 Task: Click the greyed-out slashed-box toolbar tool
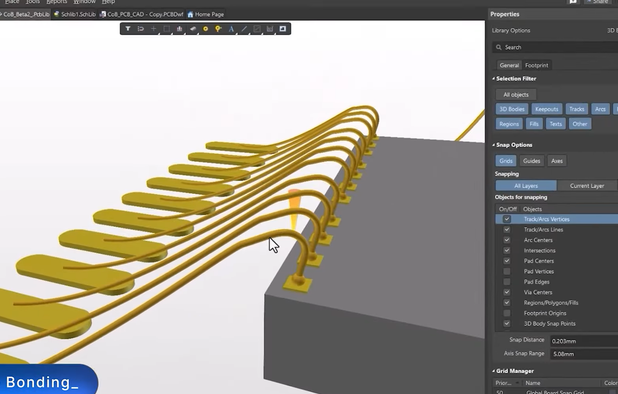point(257,29)
